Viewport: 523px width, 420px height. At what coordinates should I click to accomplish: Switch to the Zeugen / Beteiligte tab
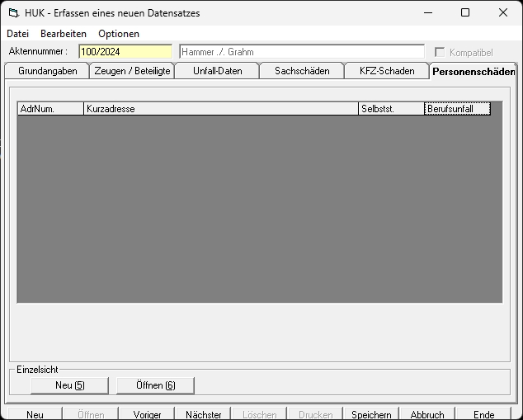click(132, 71)
